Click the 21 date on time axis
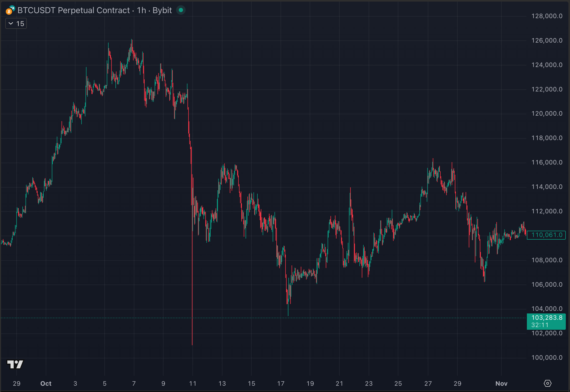 [x=339, y=384]
